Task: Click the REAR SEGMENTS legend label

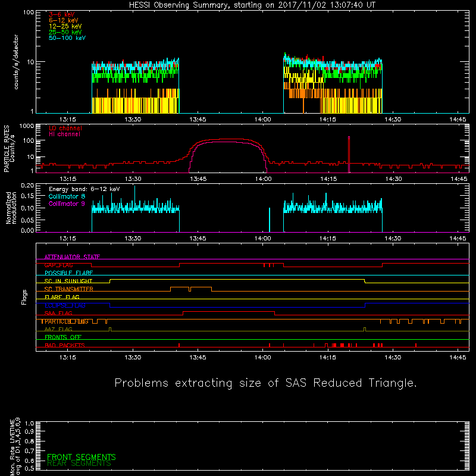Action: [79, 464]
